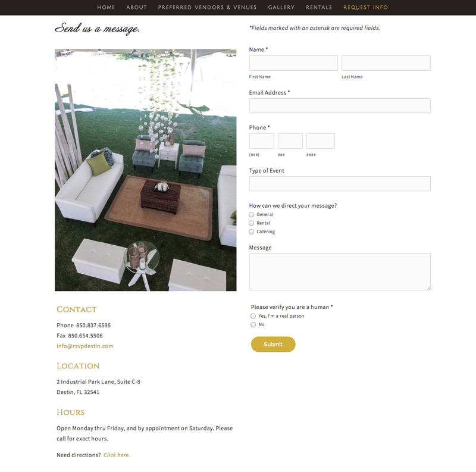Open the Home menu item
Screen dimensions: 476x472
[106, 7]
